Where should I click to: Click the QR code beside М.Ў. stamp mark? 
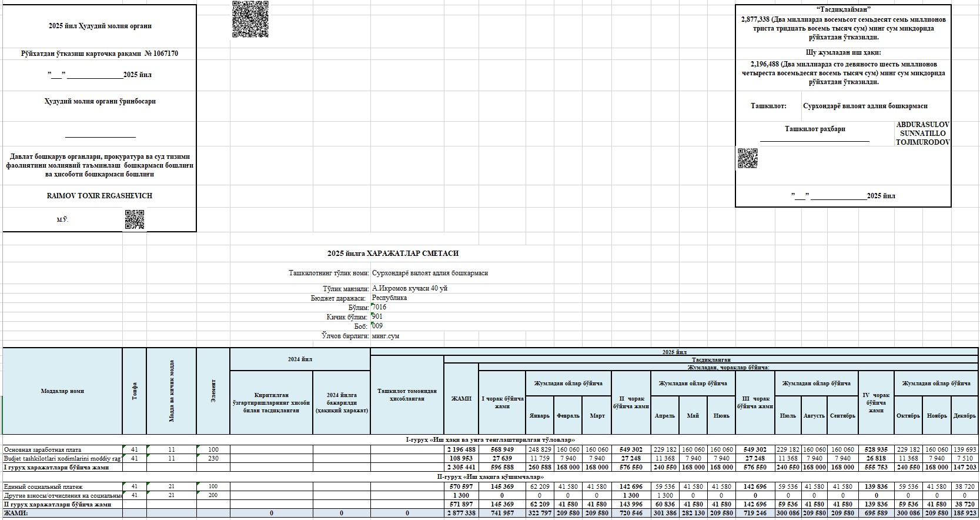(135, 219)
